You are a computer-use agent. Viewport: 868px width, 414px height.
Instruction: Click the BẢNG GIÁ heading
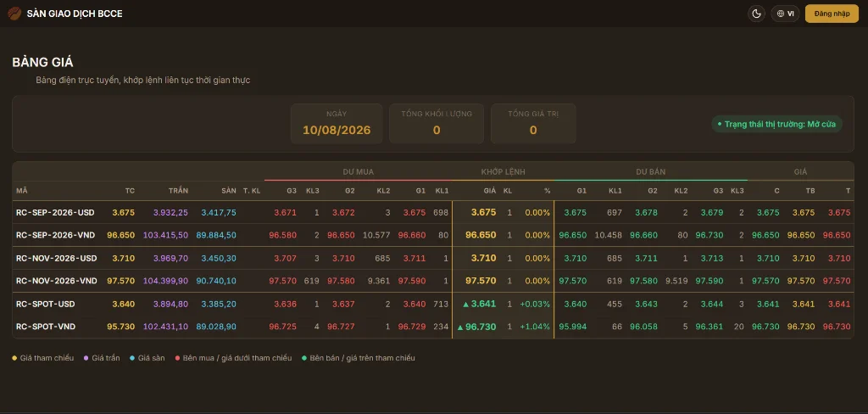(42, 62)
